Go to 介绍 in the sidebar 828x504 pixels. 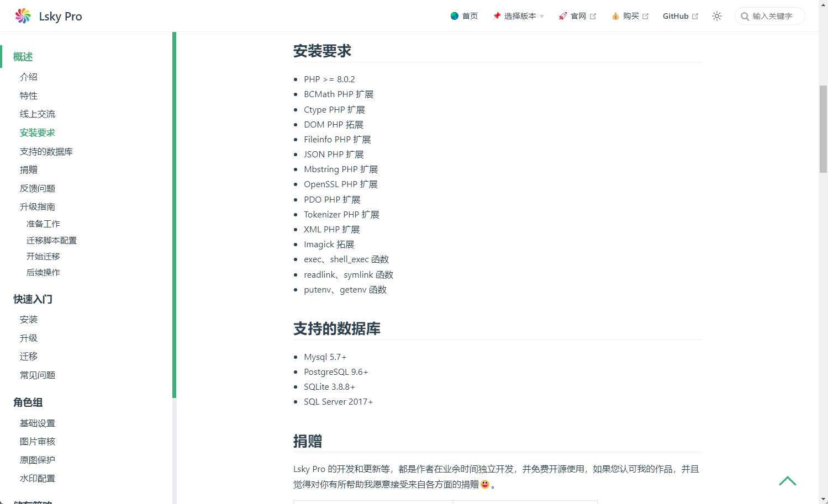click(x=29, y=77)
